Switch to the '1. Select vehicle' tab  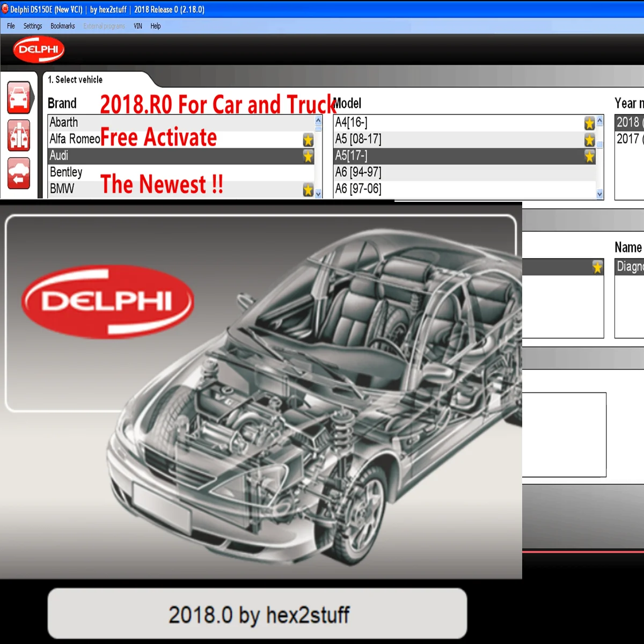point(75,79)
